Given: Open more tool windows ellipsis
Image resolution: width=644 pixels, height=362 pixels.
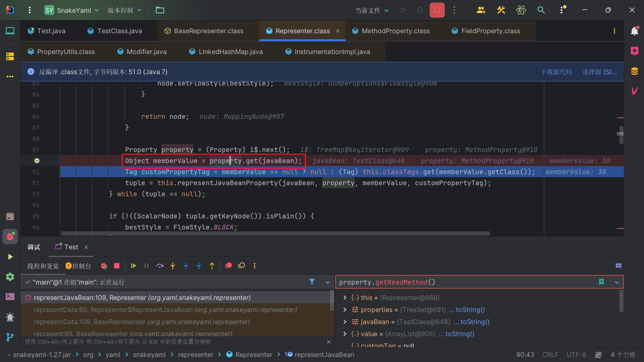Looking at the screenshot, I should coord(10,76).
